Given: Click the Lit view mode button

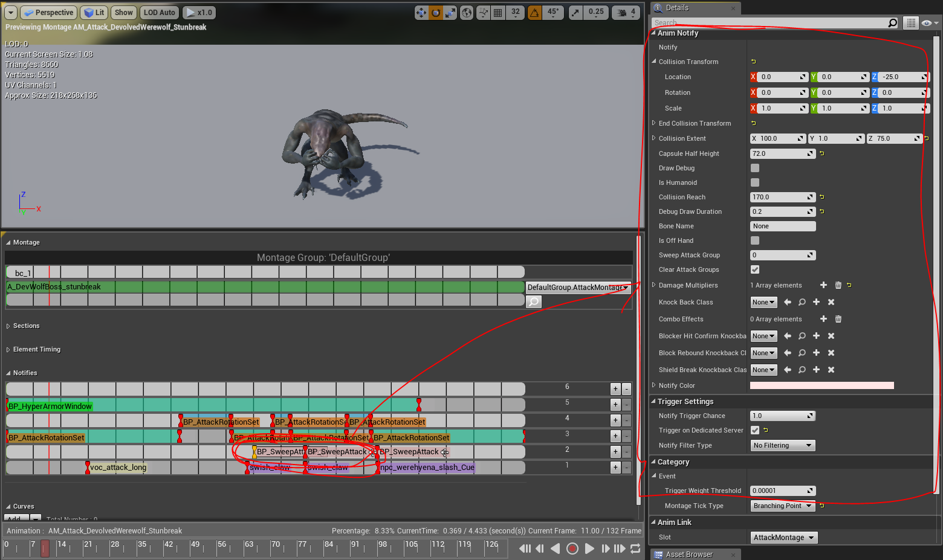Looking at the screenshot, I should pos(94,13).
